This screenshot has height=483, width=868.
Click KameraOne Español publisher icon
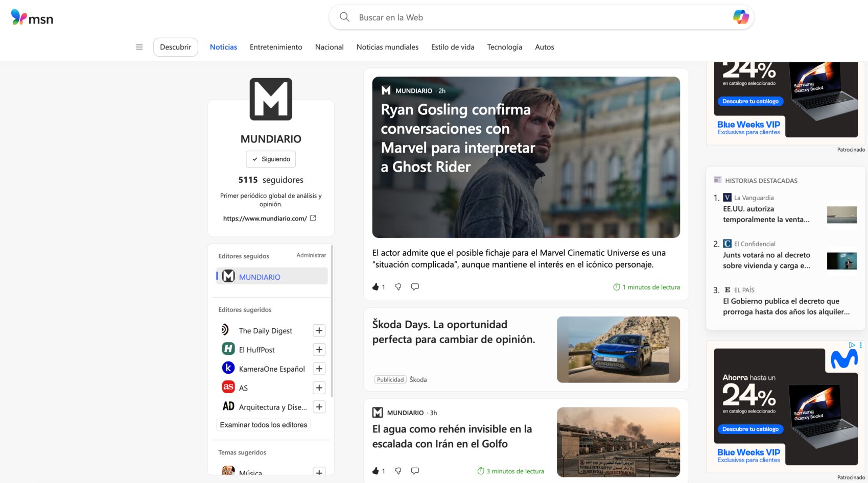point(228,368)
